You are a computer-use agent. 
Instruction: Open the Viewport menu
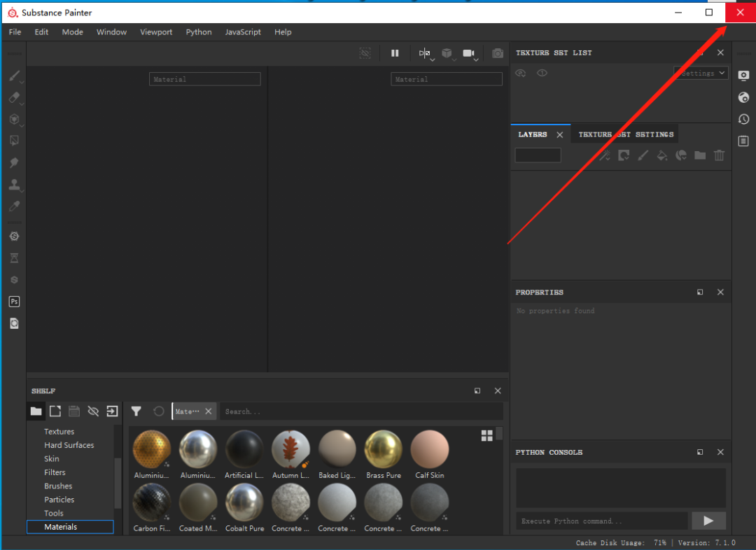coord(156,31)
